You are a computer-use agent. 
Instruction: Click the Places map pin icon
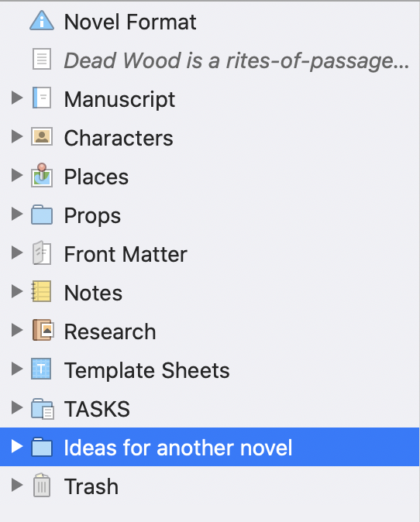(x=42, y=175)
